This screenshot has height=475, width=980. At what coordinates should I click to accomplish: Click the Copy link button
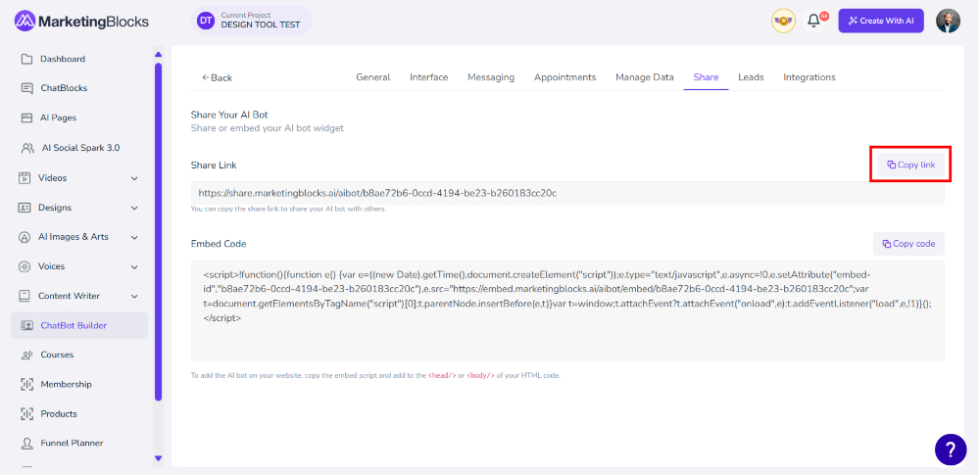911,165
